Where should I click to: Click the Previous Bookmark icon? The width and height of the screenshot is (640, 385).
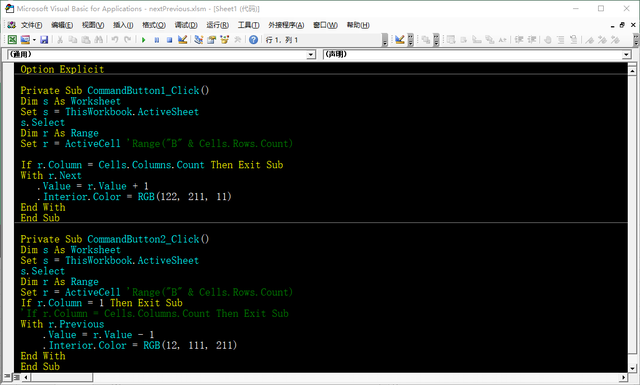tap(616, 40)
